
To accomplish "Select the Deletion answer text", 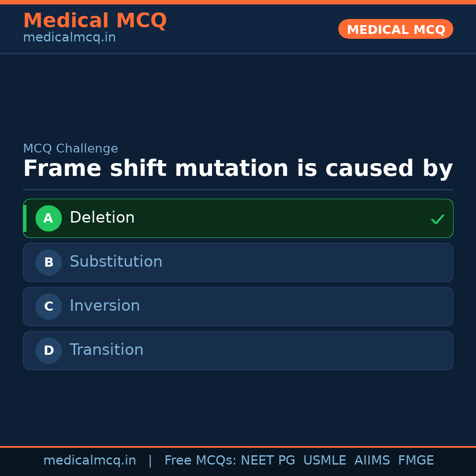I will pos(102,218).
